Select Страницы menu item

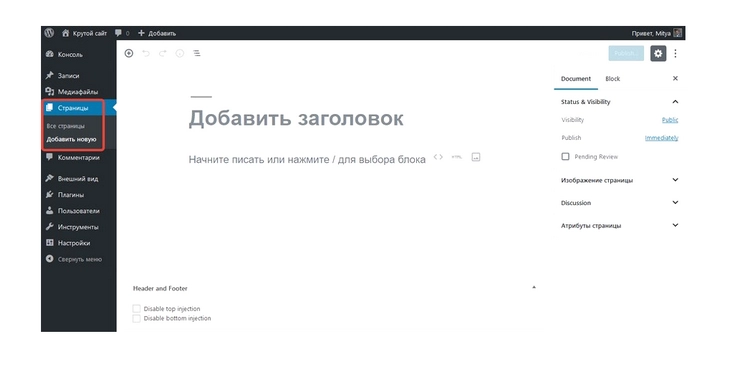pyautogui.click(x=79, y=108)
